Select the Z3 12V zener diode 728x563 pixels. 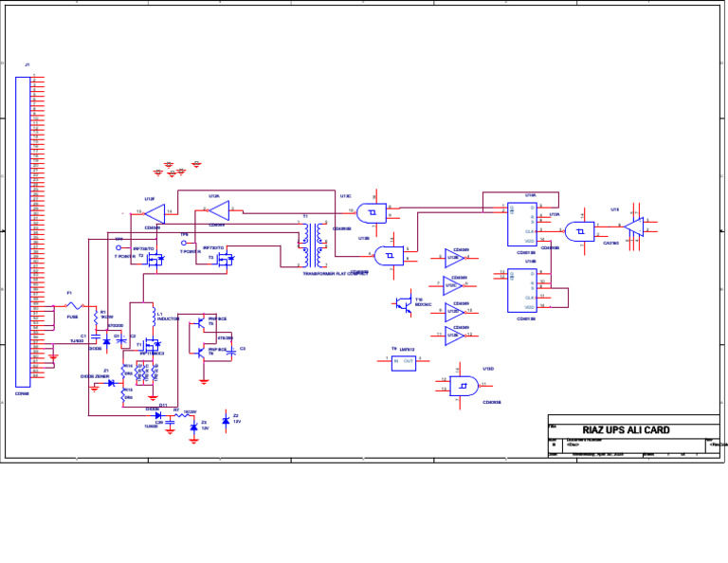(194, 427)
